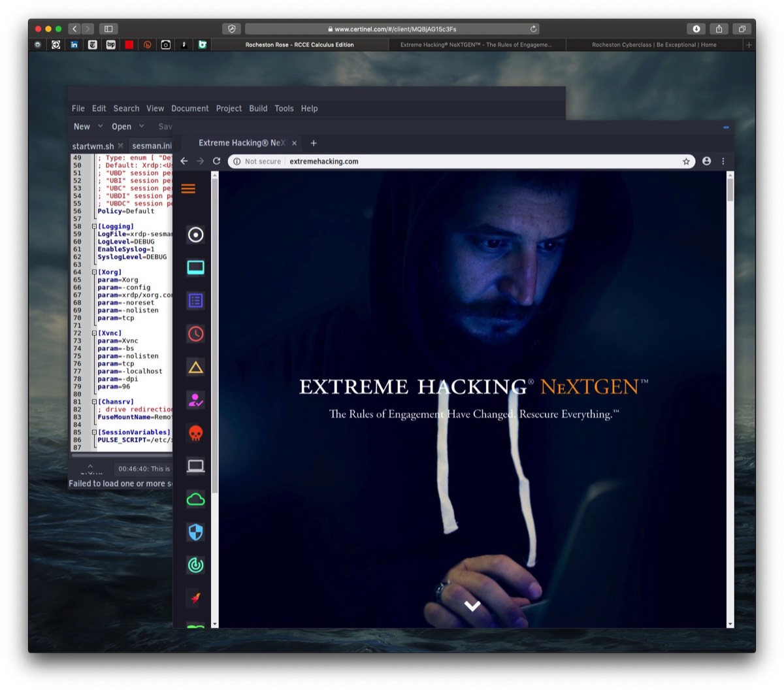784x690 pixels.
Task: Open the Chrome profile account icon
Action: pyautogui.click(x=706, y=161)
